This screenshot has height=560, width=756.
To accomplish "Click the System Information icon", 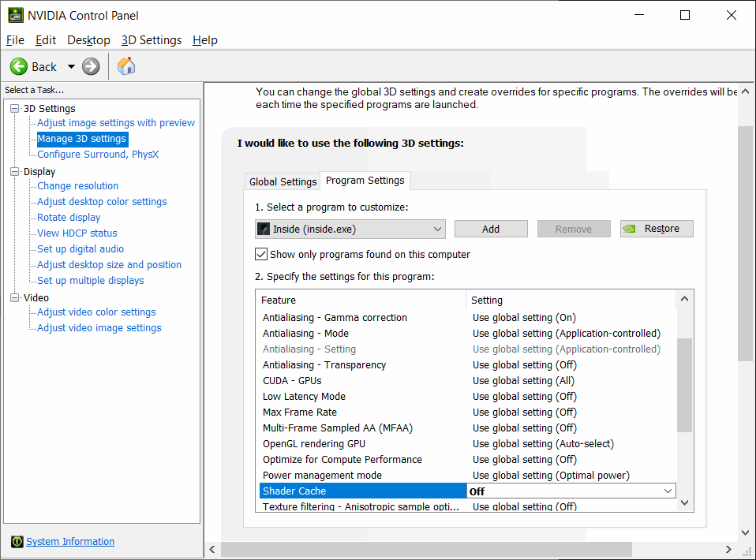I will pyautogui.click(x=17, y=542).
